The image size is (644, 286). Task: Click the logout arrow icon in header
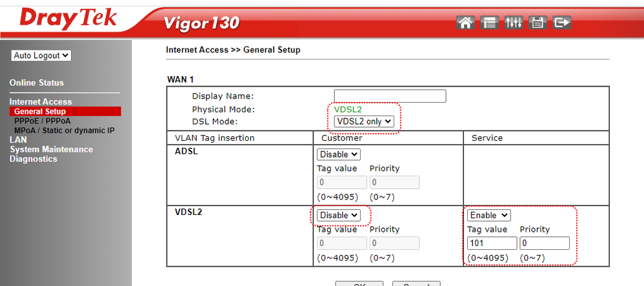pyautogui.click(x=562, y=23)
